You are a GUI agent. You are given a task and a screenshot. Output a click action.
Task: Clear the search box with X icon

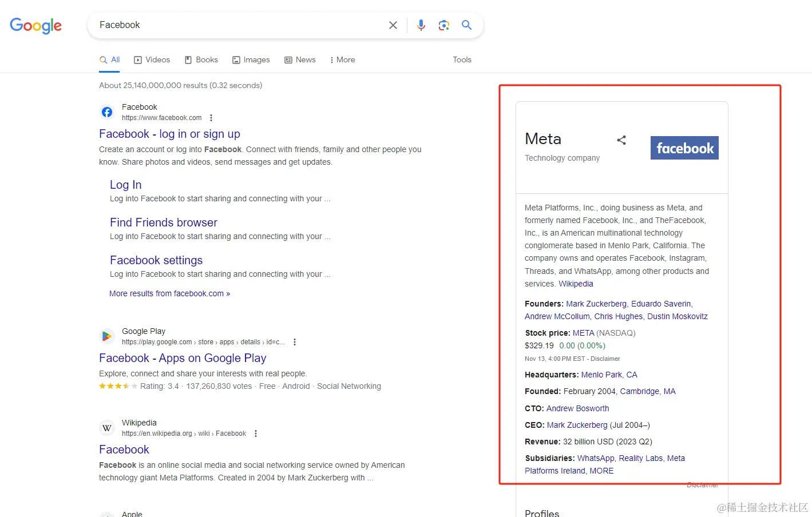tap(393, 25)
